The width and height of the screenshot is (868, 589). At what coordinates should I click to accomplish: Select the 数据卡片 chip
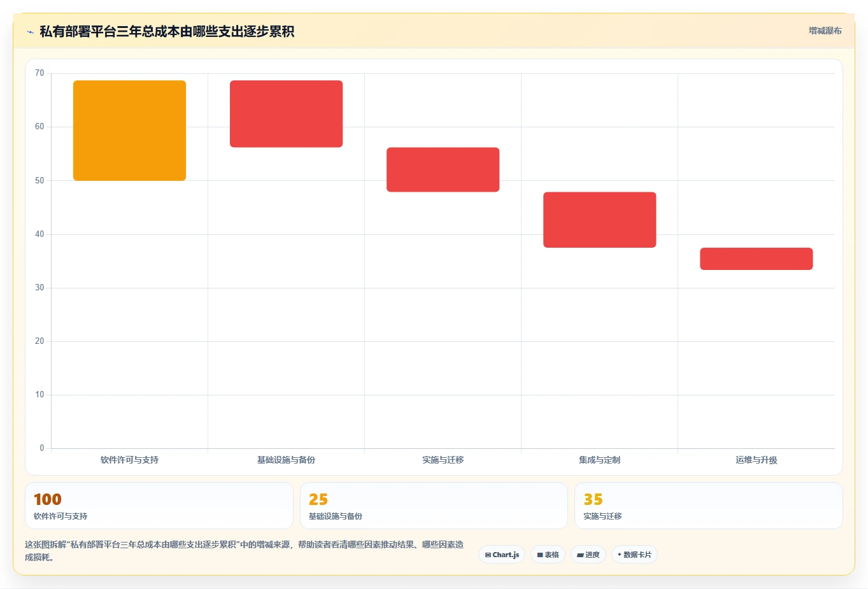pyautogui.click(x=634, y=555)
